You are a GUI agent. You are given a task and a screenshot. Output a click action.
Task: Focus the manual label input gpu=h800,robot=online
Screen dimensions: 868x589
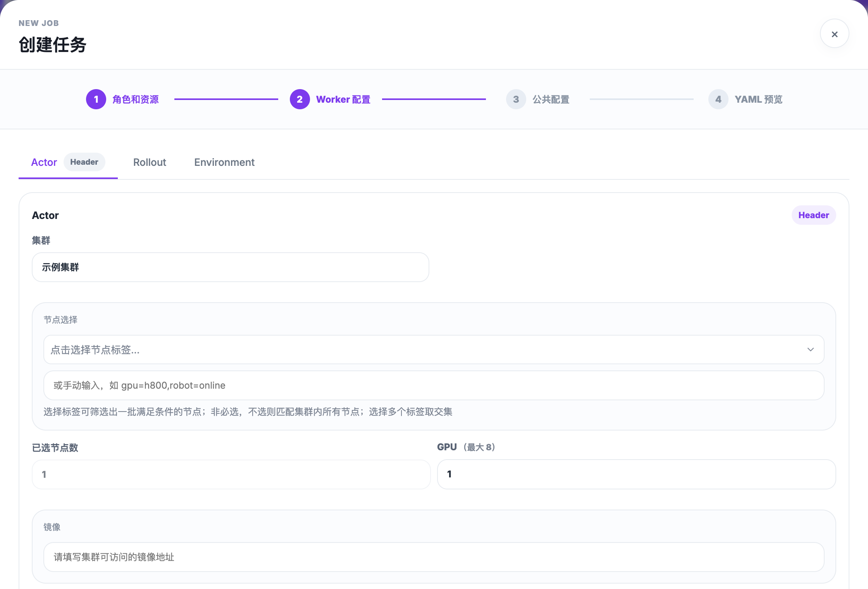(434, 385)
